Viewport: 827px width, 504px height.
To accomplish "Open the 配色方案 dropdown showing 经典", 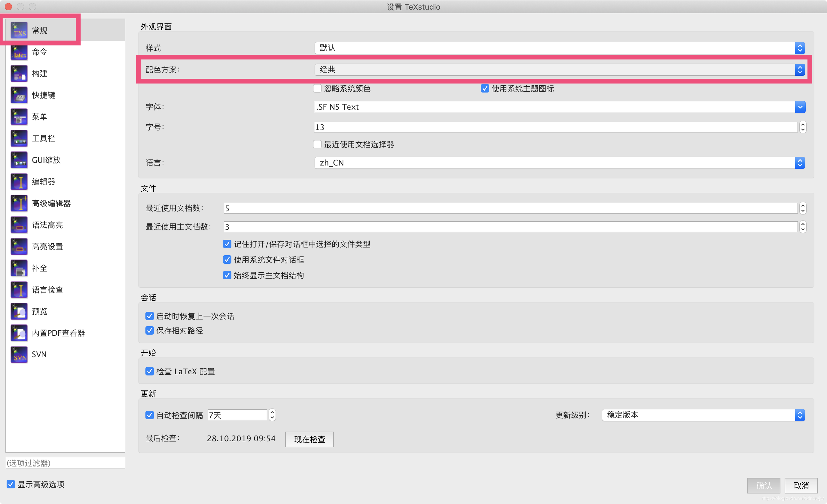I will tap(560, 69).
